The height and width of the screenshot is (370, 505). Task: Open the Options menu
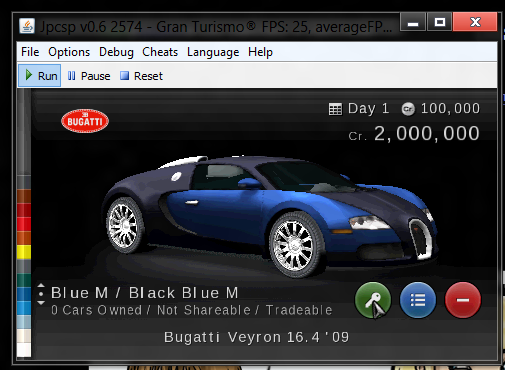[x=69, y=52]
